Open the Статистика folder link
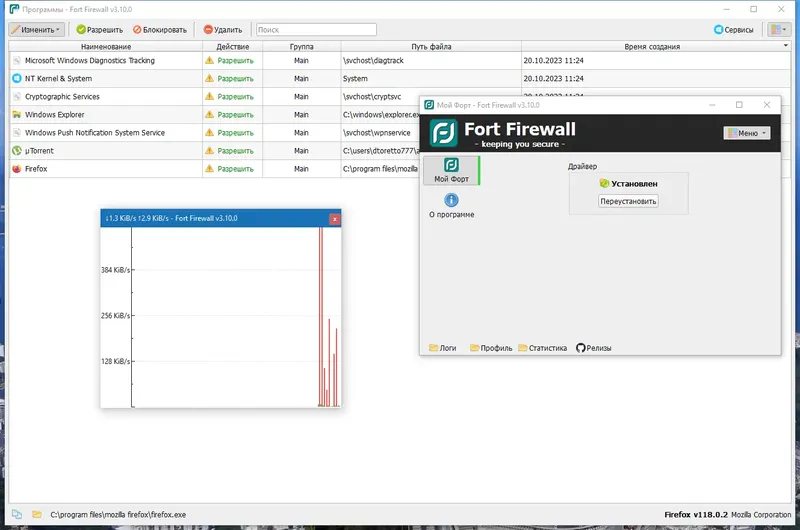 [542, 348]
